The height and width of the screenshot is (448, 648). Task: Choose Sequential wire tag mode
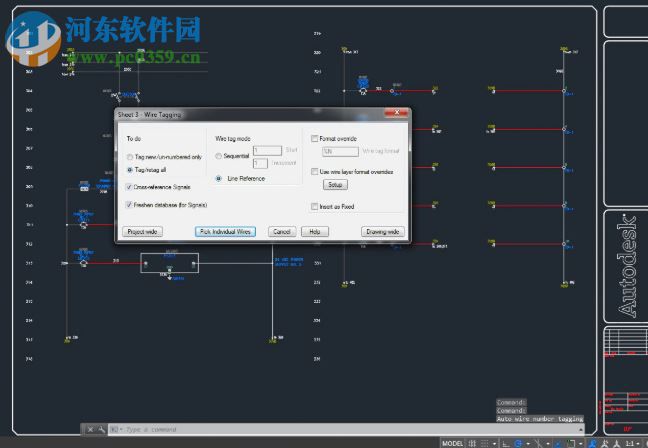219,156
